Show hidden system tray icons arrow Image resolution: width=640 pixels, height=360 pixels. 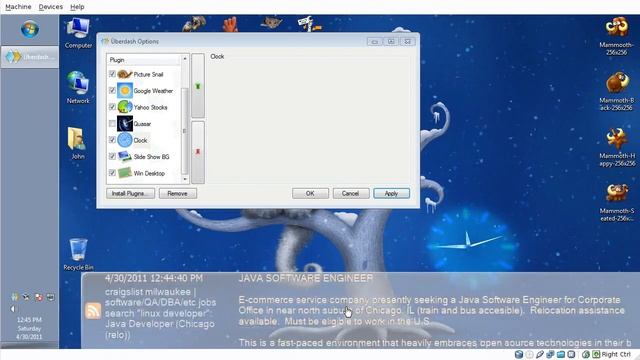tap(13, 309)
